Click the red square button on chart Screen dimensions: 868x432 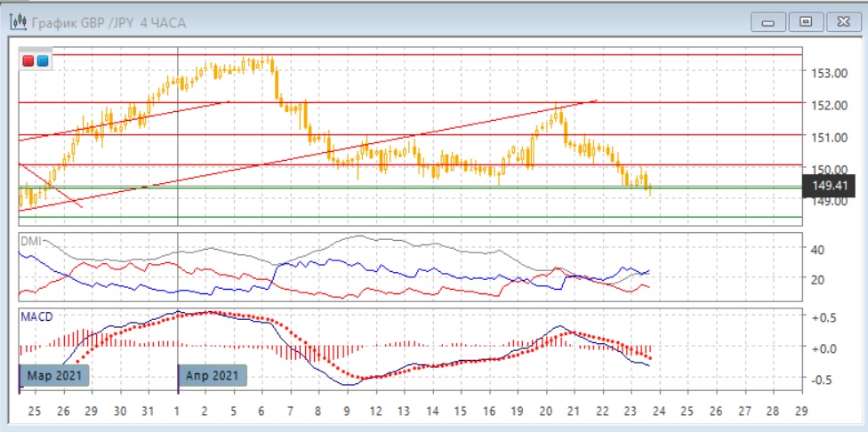click(x=28, y=61)
